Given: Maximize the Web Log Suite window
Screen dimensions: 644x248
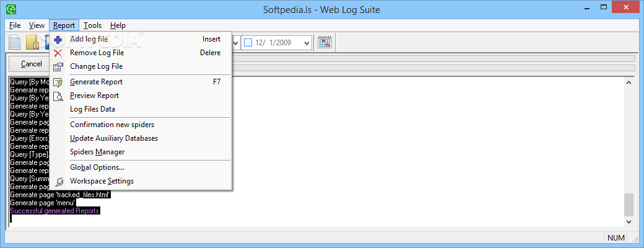Looking at the screenshot, I should tap(603, 6).
